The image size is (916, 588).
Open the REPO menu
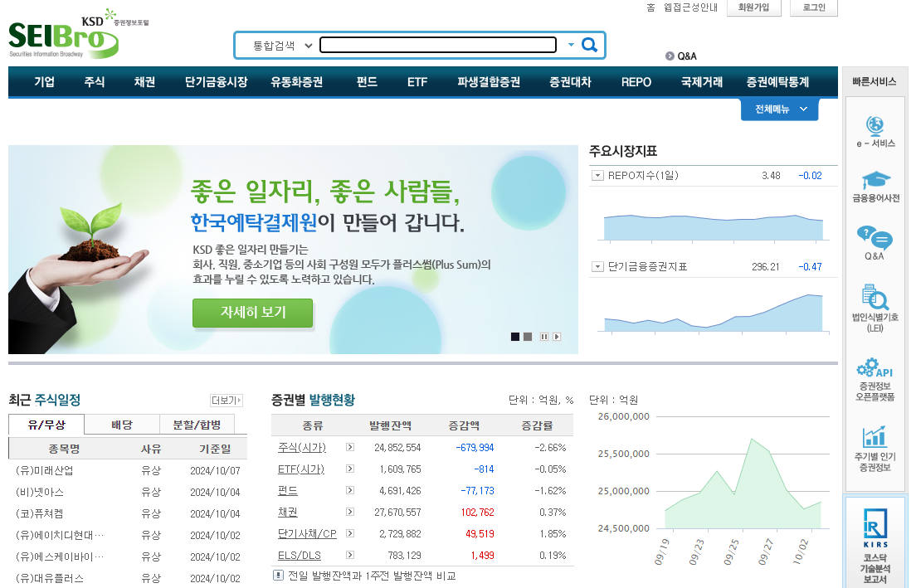pos(636,82)
